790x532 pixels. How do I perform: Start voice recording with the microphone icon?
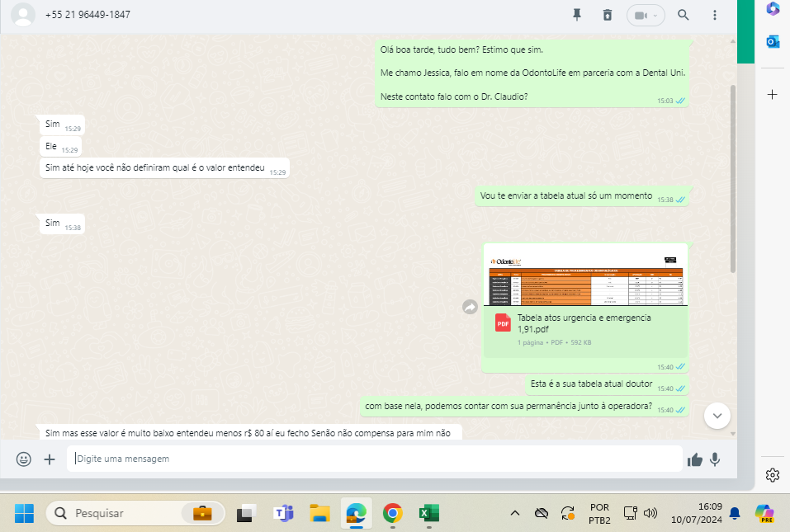pyautogui.click(x=715, y=459)
